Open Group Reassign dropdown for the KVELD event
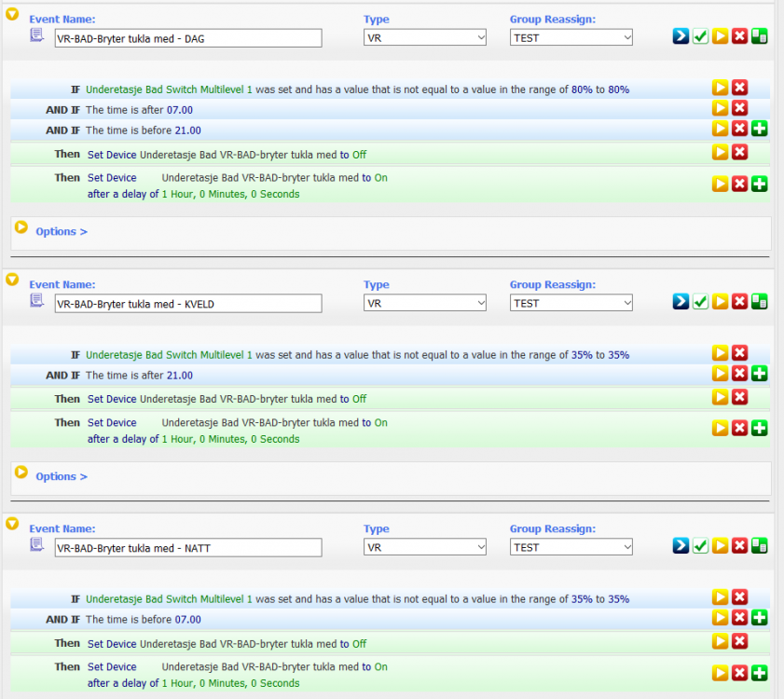 571,303
